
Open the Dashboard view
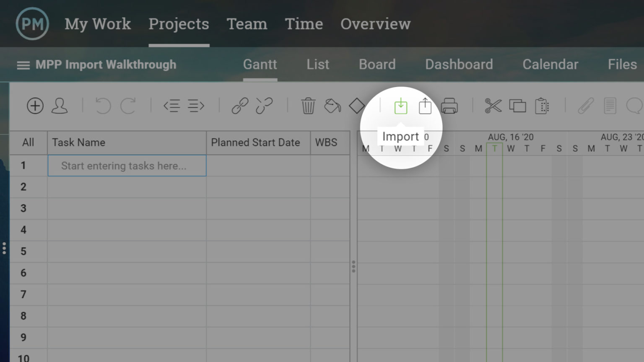coord(459,65)
